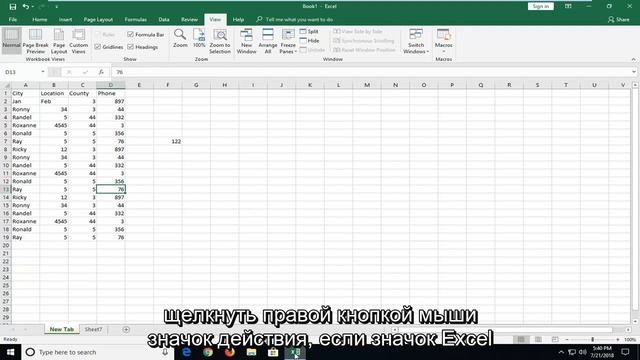Open the File tab
Screen dimensions: 640x360
pos(13,19)
